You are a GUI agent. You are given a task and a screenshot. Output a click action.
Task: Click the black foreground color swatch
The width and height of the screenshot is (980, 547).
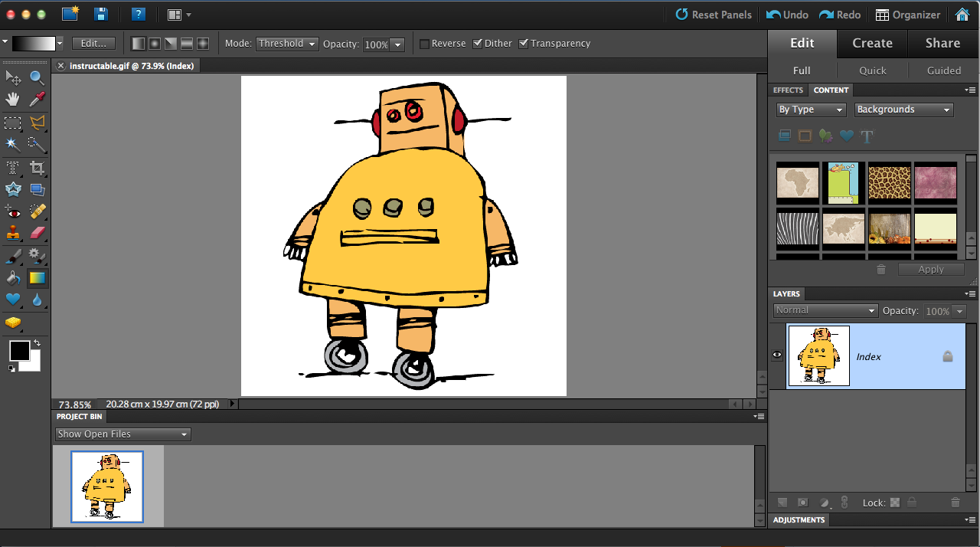pos(19,351)
